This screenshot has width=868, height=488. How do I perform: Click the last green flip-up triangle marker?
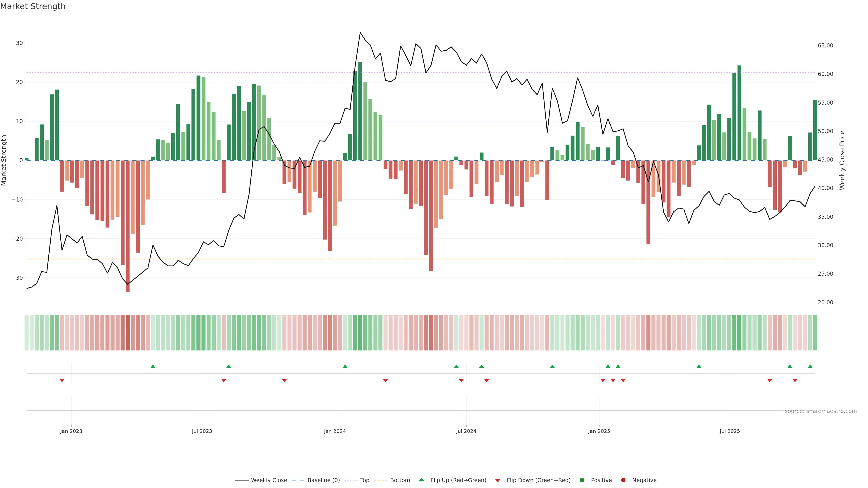(x=810, y=366)
